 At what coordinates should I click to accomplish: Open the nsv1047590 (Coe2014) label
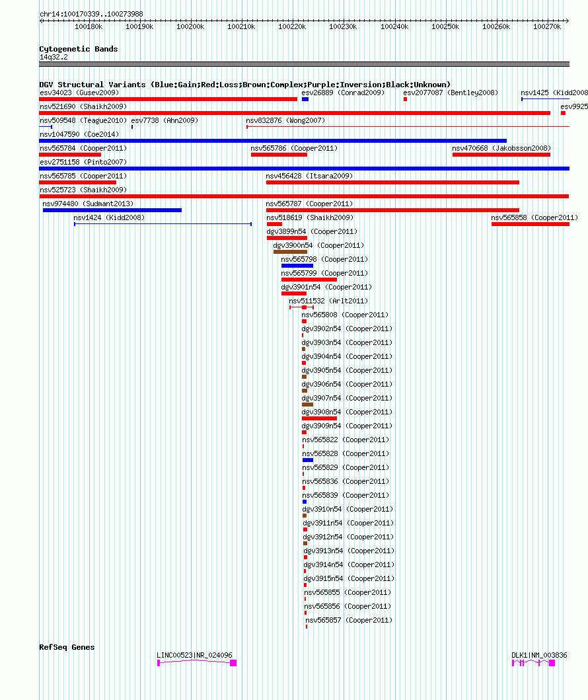pyautogui.click(x=79, y=134)
